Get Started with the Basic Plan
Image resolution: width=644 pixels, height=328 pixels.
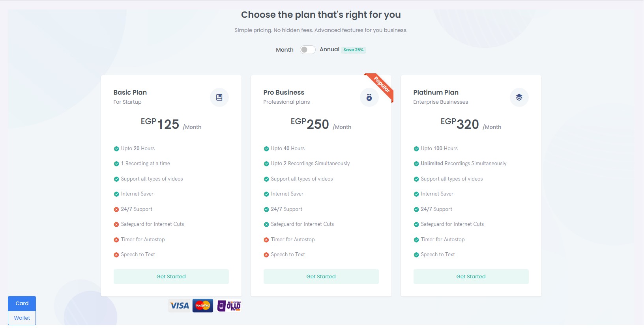point(171,276)
